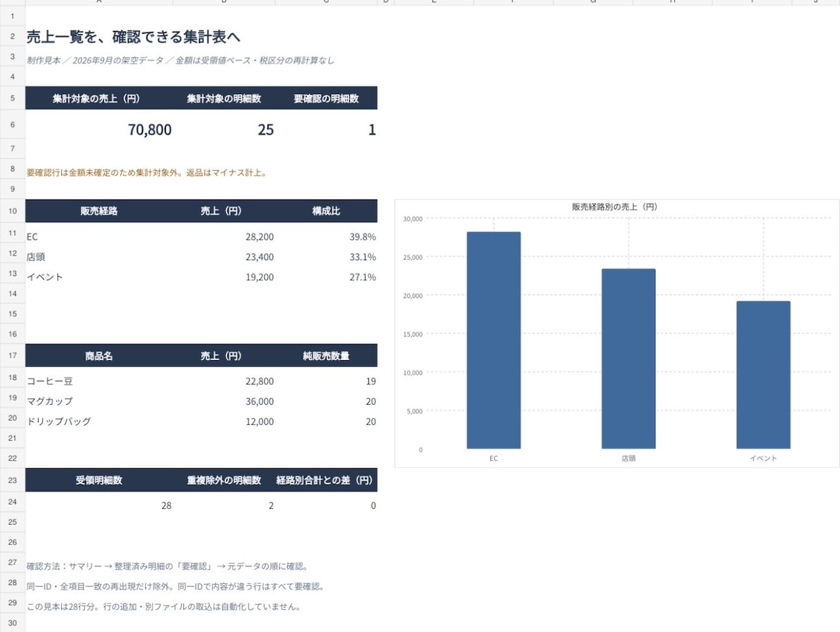Image resolution: width=840 pixels, height=632 pixels.
Task: Select the header 要確認の明細数
Action: (326, 98)
